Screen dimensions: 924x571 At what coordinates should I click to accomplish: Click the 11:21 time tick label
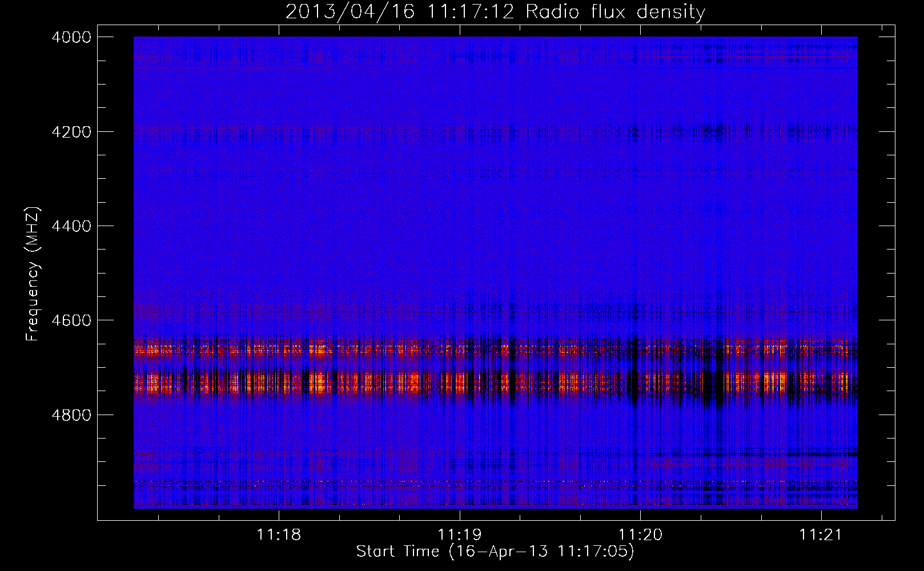[x=821, y=534]
